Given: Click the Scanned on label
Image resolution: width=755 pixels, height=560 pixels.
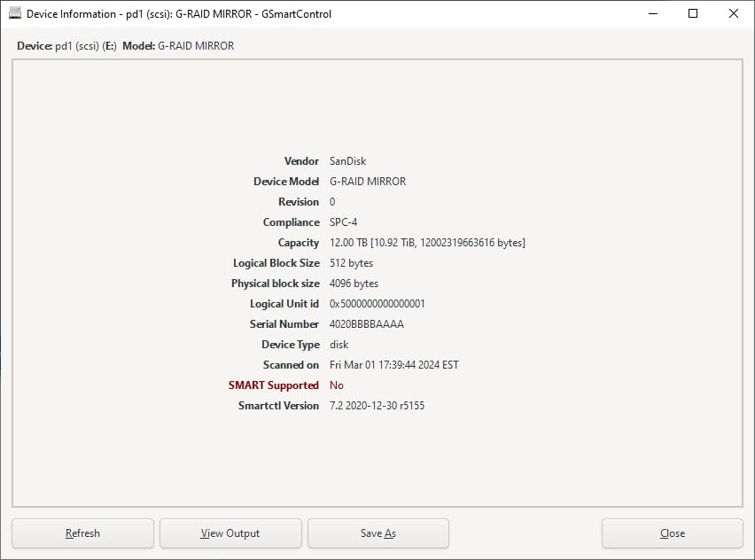Looking at the screenshot, I should [x=292, y=365].
